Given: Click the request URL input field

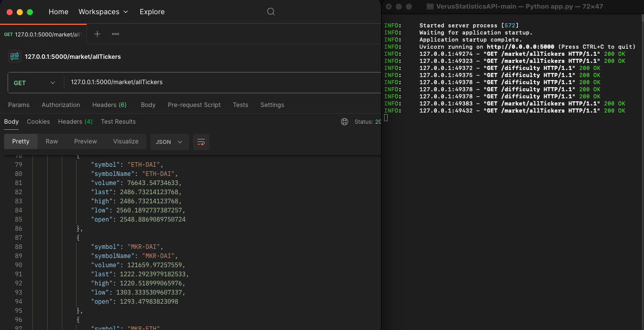Looking at the screenshot, I should pyautogui.click(x=223, y=82).
